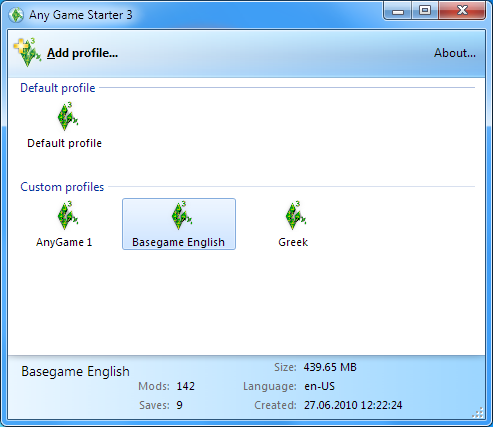Click the Basegame English label in list
Screen dimensions: 493x427
(178, 242)
